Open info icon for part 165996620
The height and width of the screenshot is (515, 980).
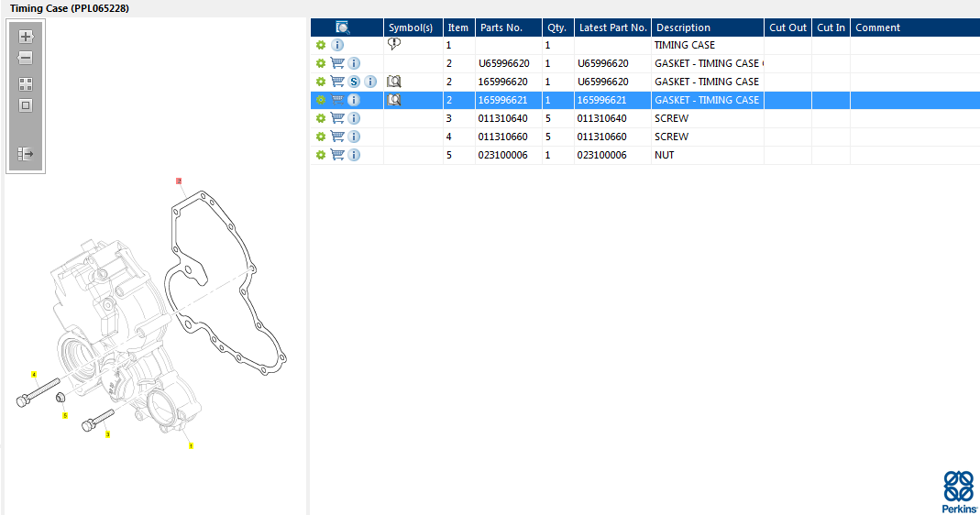point(370,82)
